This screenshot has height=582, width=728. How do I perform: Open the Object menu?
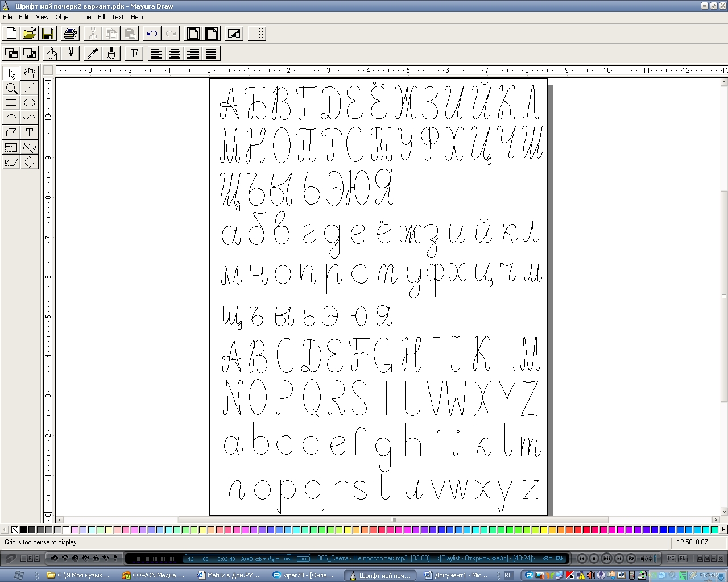[64, 17]
